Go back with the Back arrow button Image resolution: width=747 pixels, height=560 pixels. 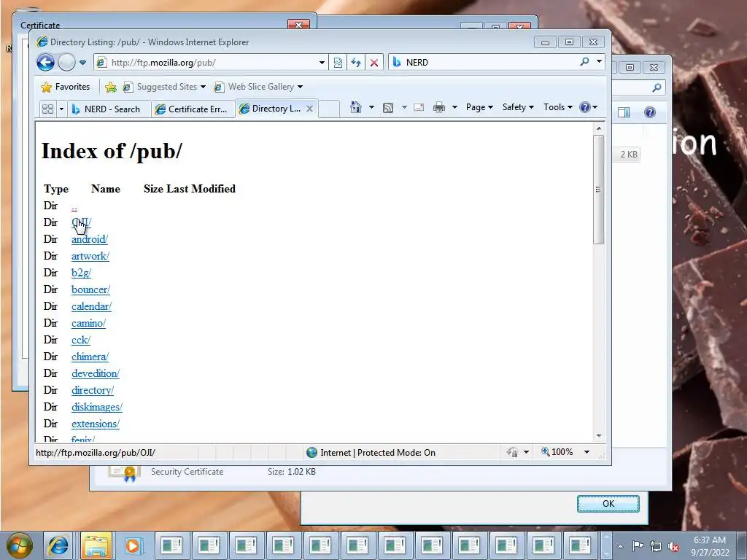click(x=46, y=63)
